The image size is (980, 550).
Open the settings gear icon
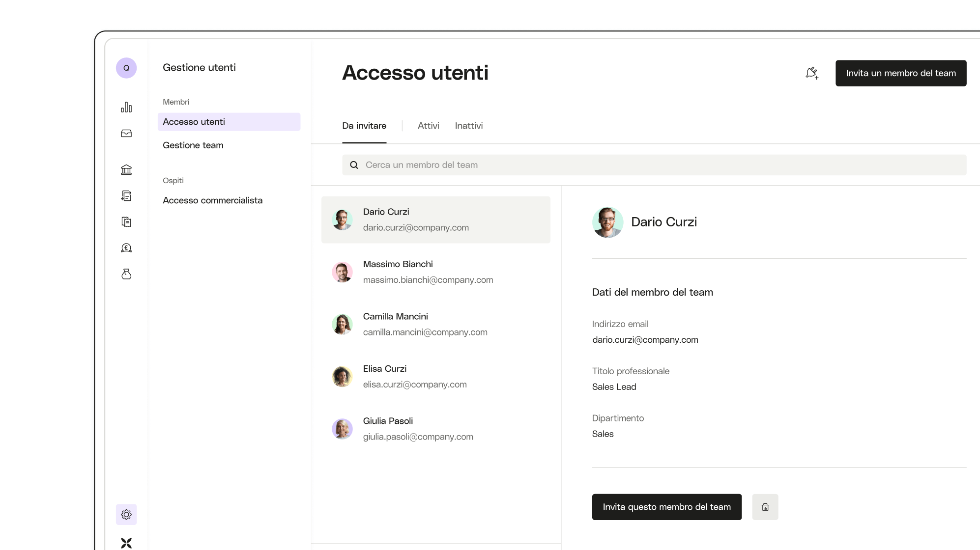tap(126, 515)
